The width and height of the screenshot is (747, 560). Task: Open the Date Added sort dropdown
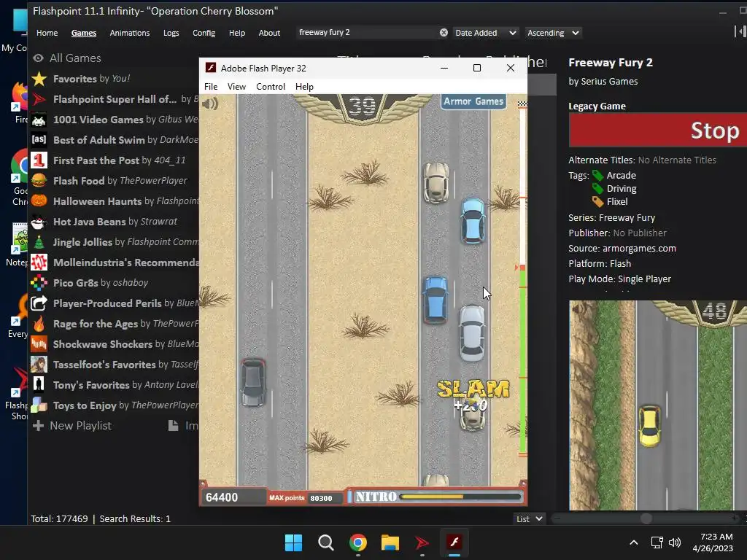point(485,33)
